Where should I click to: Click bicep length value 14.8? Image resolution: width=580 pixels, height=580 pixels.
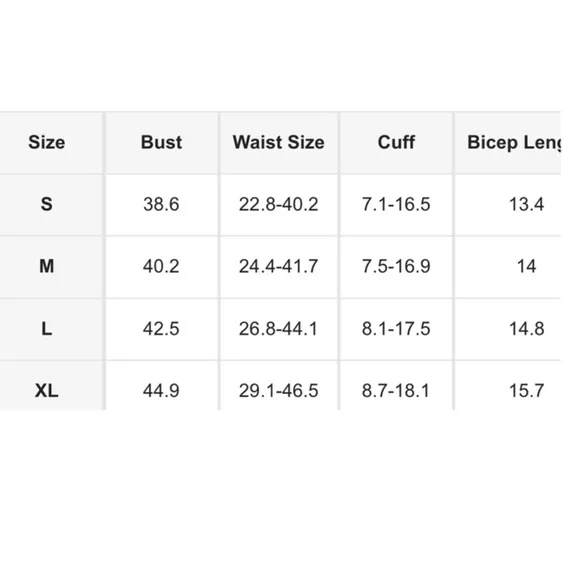[x=526, y=328]
